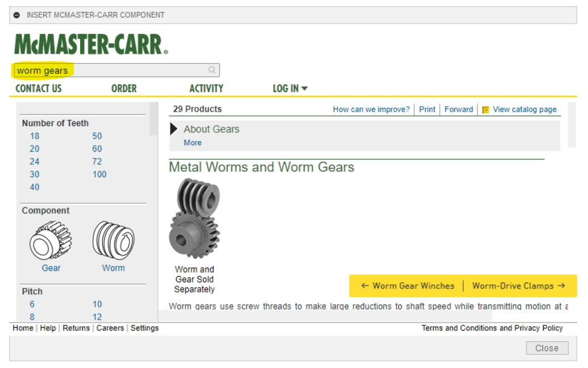Click the 29 Products count text

click(x=197, y=109)
